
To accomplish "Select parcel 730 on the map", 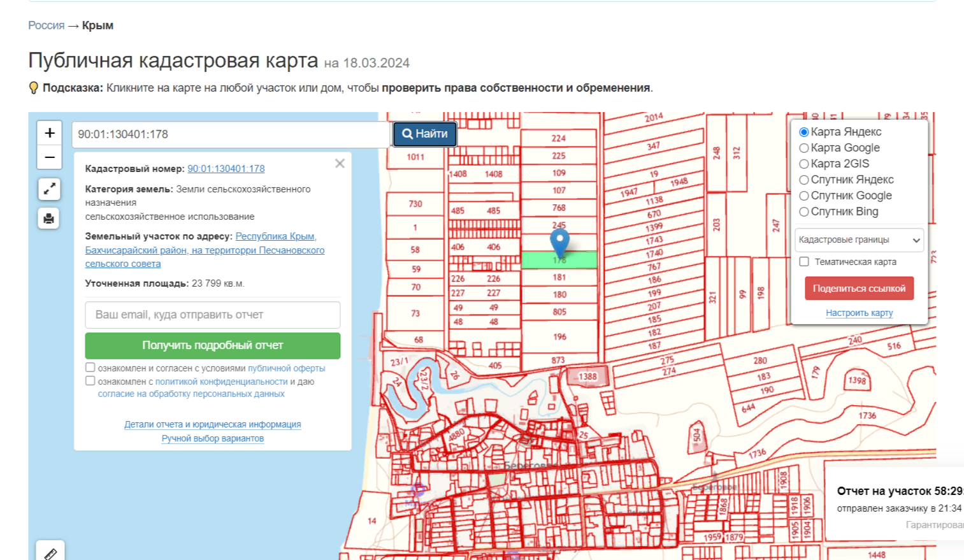I will (x=415, y=204).
